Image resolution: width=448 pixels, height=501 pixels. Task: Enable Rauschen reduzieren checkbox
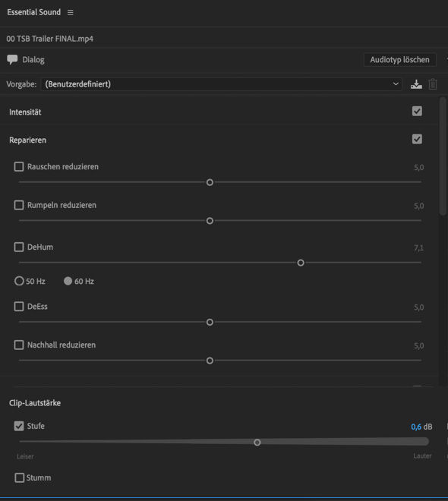click(x=19, y=167)
